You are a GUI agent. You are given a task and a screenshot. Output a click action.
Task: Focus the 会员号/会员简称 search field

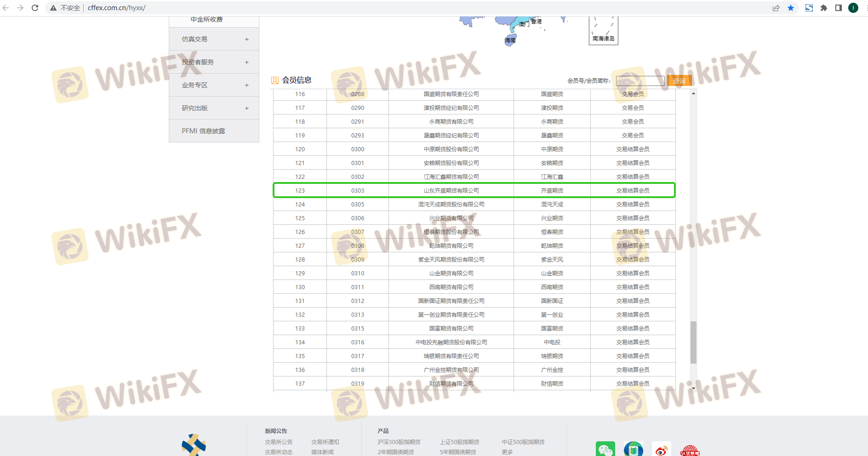[640, 81]
